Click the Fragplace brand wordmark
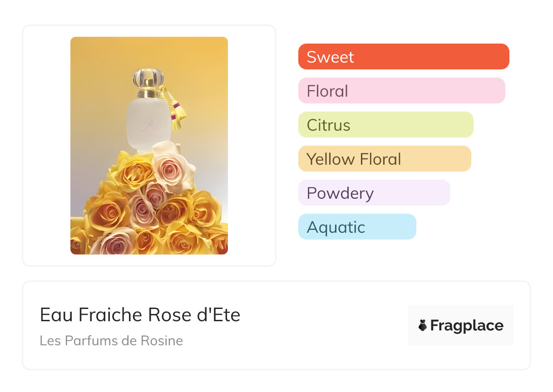The width and height of the screenshot is (553, 392). [x=467, y=326]
